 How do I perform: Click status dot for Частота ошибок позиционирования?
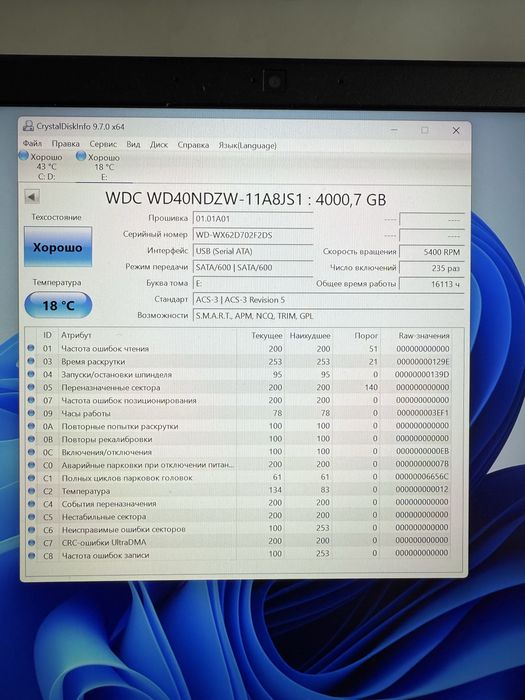tap(31, 400)
